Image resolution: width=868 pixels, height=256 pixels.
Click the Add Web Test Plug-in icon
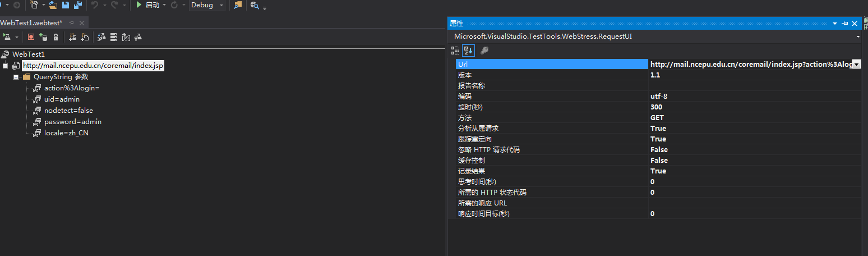point(72,36)
